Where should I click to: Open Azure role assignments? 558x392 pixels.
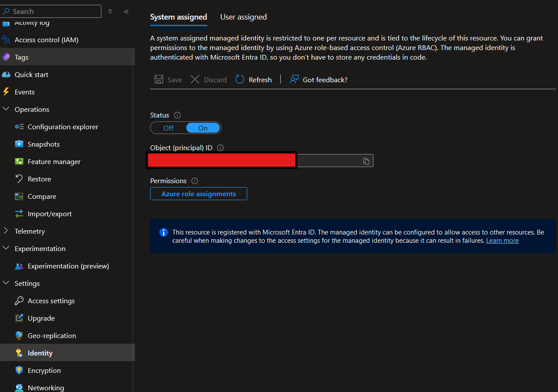click(x=198, y=194)
